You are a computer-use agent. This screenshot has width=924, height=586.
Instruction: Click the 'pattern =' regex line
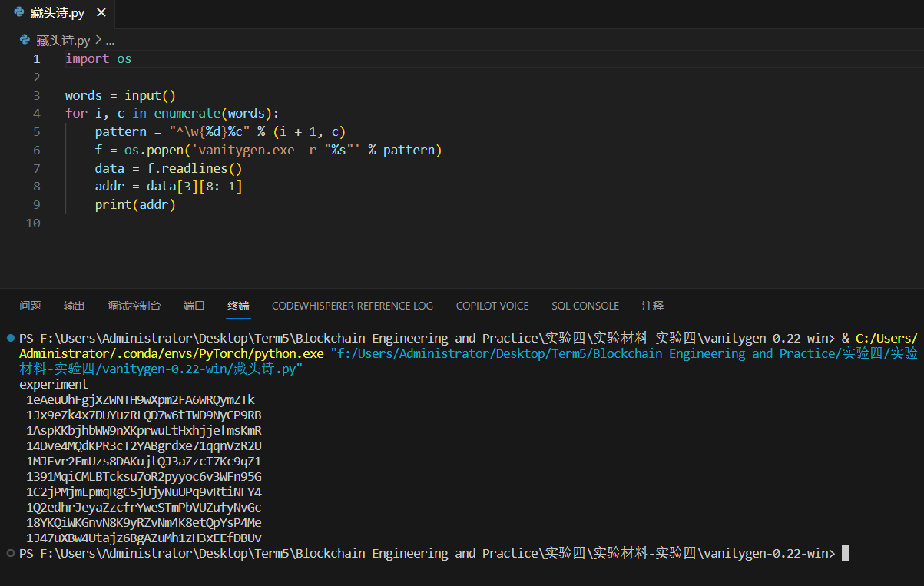220,132
